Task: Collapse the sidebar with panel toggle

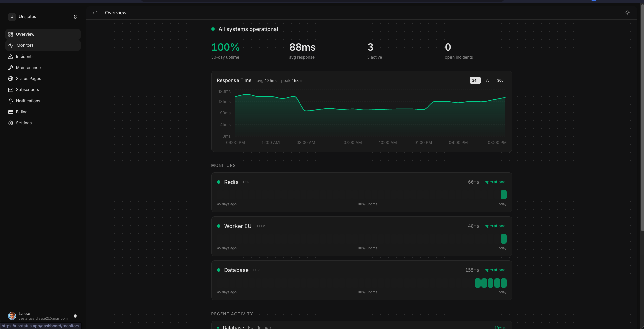Action: click(95, 13)
